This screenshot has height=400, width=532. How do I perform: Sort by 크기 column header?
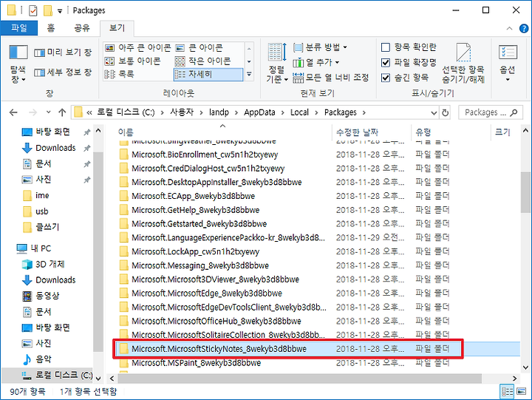tap(504, 132)
